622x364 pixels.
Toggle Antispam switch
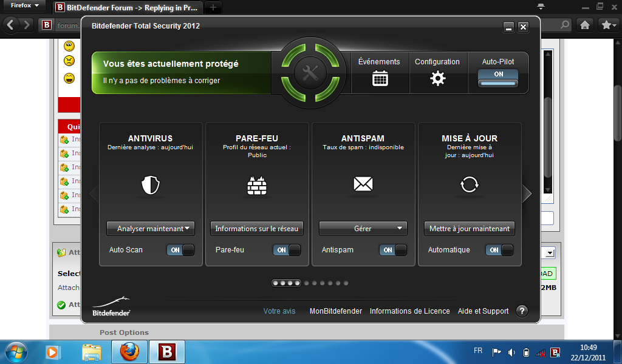coord(393,250)
